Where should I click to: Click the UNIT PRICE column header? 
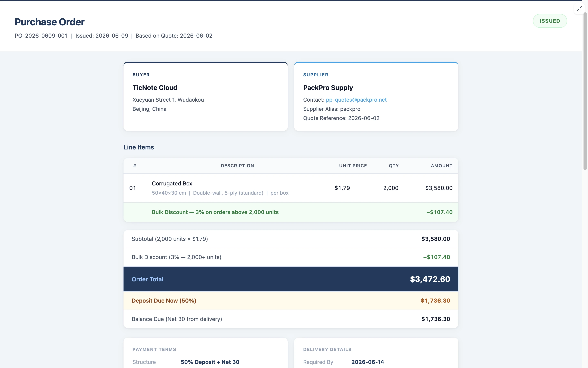[x=353, y=166]
